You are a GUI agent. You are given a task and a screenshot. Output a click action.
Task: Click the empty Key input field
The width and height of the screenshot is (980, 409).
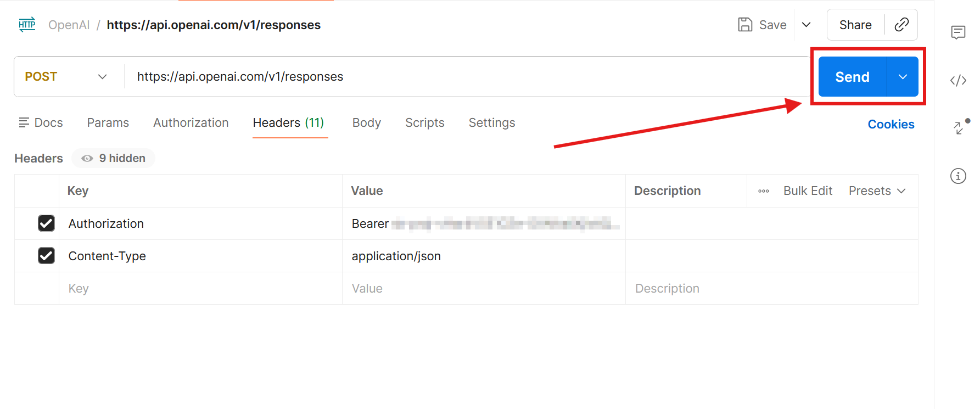(165, 288)
